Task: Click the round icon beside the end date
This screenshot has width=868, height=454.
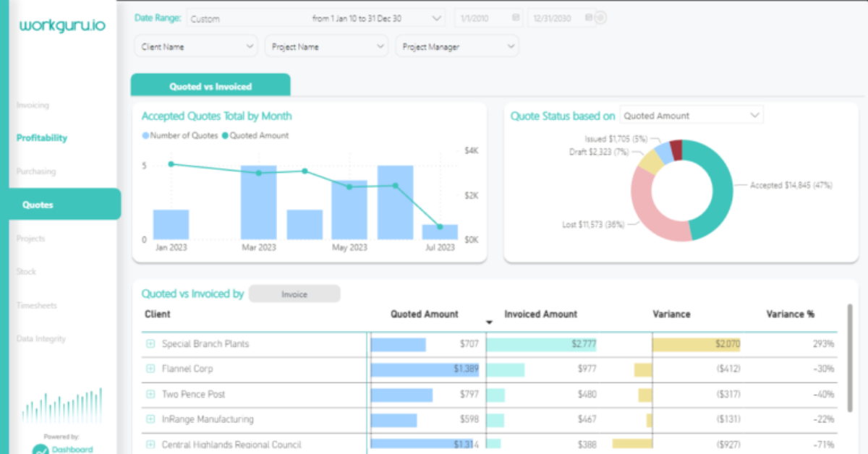Action: (x=600, y=17)
